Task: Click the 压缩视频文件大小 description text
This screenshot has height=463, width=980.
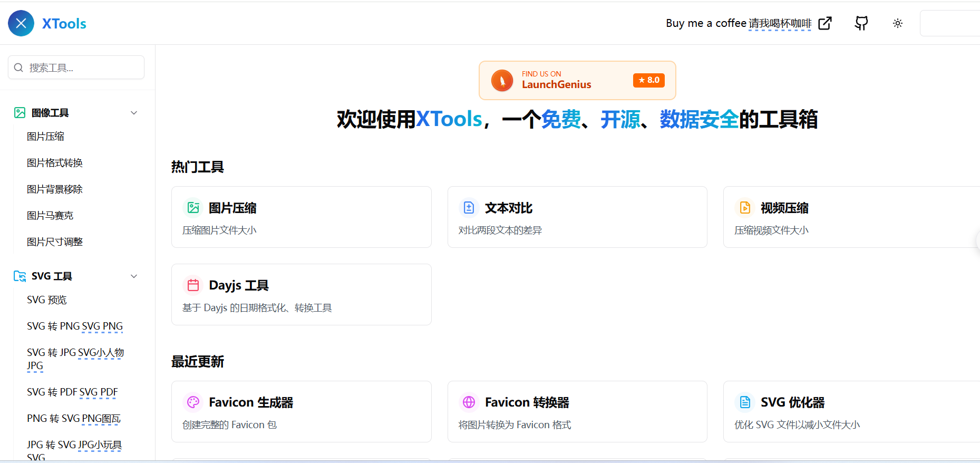Action: (771, 230)
